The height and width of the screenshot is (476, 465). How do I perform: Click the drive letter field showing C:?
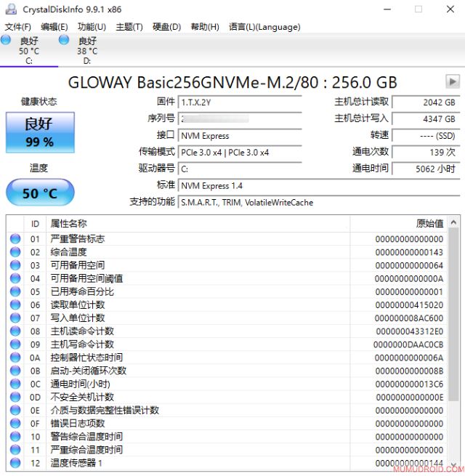click(240, 169)
